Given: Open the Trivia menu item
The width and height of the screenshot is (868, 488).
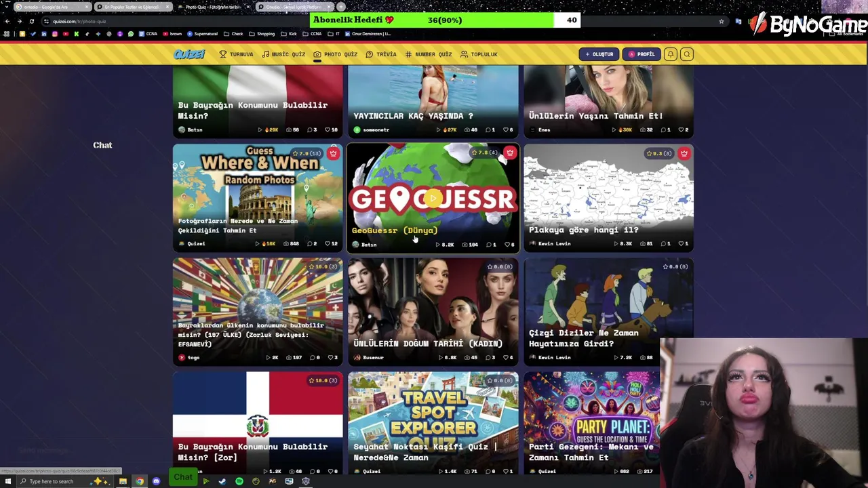Looking at the screenshot, I should tap(381, 54).
